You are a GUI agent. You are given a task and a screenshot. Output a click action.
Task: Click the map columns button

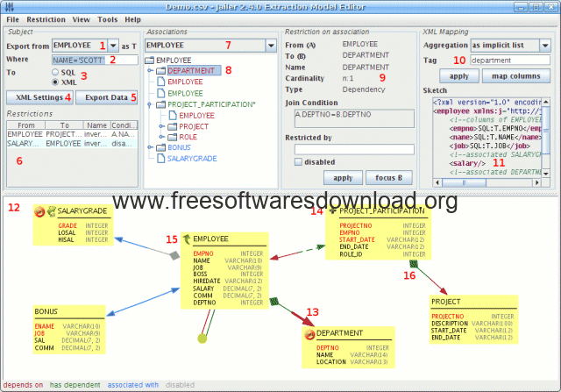[516, 76]
